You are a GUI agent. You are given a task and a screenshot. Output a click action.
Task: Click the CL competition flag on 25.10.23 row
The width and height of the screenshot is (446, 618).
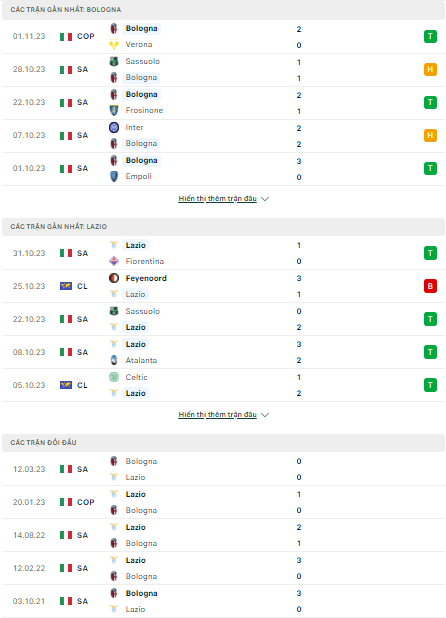coord(66,286)
